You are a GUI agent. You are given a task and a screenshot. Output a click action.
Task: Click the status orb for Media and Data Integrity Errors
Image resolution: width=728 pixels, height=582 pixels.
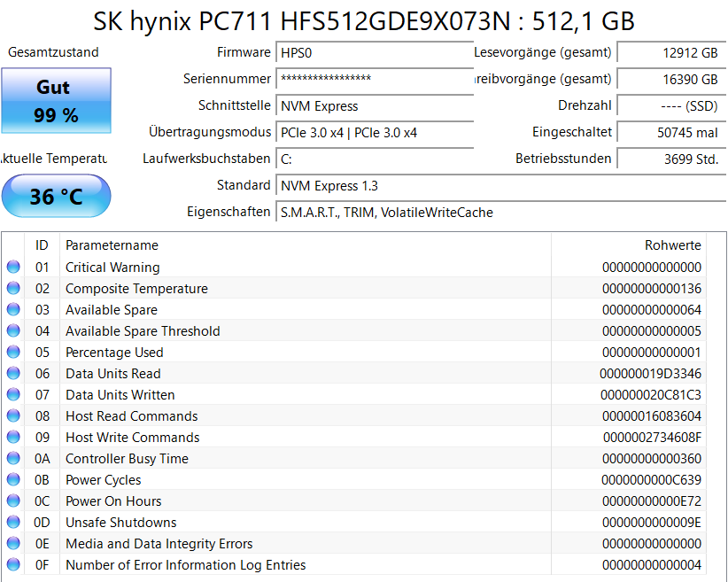(x=13, y=543)
